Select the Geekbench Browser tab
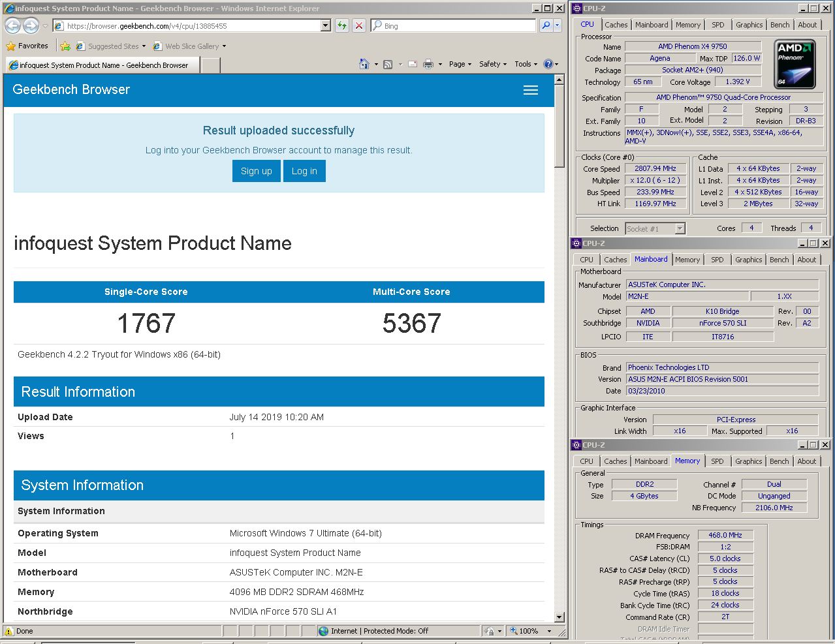Screen dimensions: 835x644 pyautogui.click(x=102, y=65)
